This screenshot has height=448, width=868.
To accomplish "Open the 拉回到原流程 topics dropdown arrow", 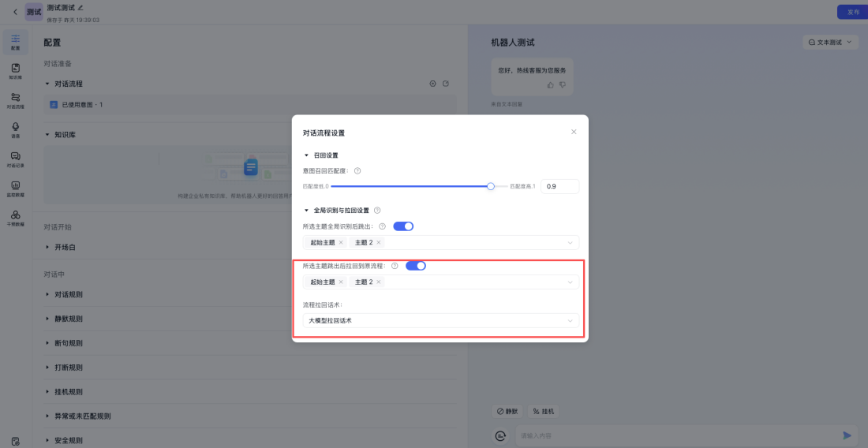I will pyautogui.click(x=571, y=282).
